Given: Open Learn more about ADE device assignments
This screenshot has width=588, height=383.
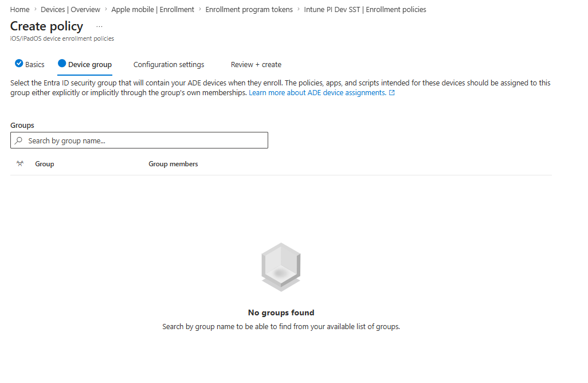Looking at the screenshot, I should (x=317, y=93).
